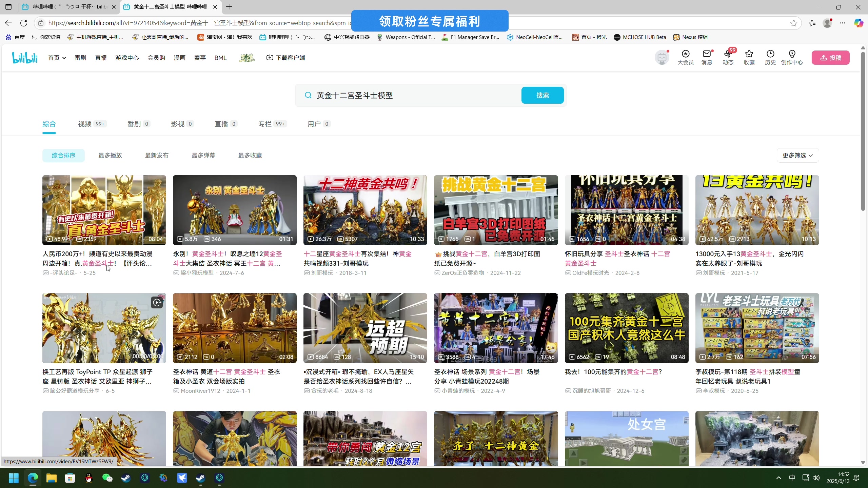Click the browser refresh icon
This screenshot has height=488, width=868.
[x=24, y=23]
